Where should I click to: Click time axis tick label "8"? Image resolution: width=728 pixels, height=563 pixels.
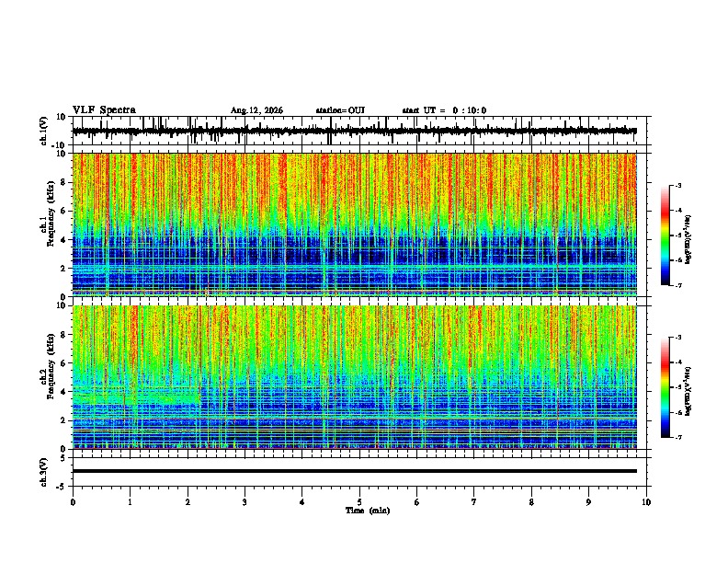click(x=531, y=502)
